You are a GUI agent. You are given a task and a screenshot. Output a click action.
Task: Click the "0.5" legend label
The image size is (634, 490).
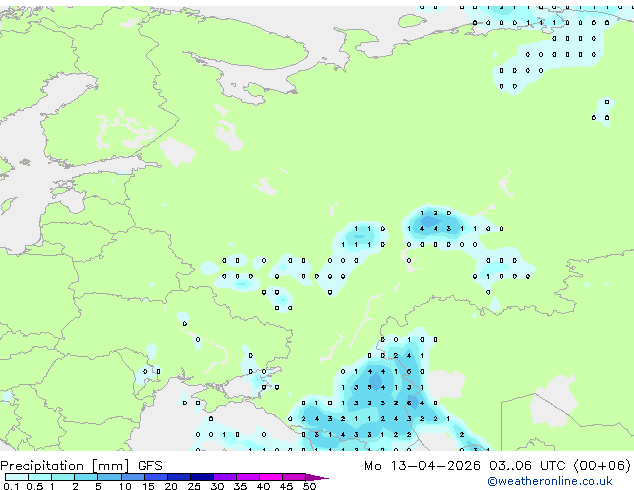(35, 486)
